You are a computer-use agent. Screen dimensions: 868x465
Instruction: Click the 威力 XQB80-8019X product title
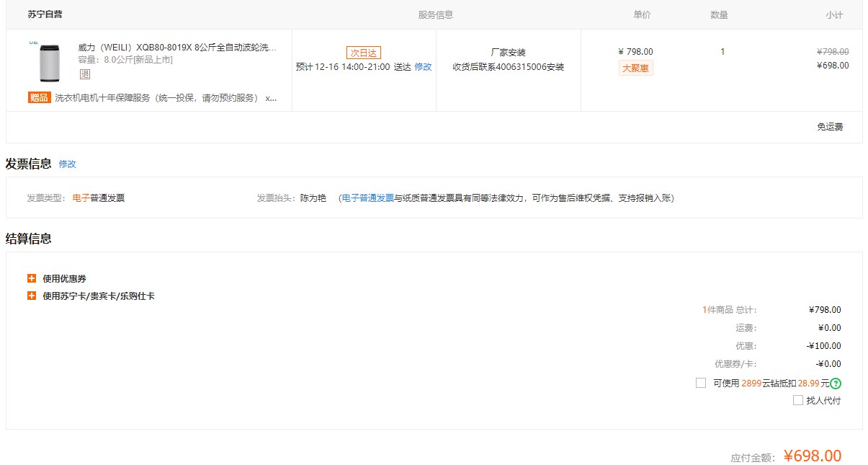(177, 48)
